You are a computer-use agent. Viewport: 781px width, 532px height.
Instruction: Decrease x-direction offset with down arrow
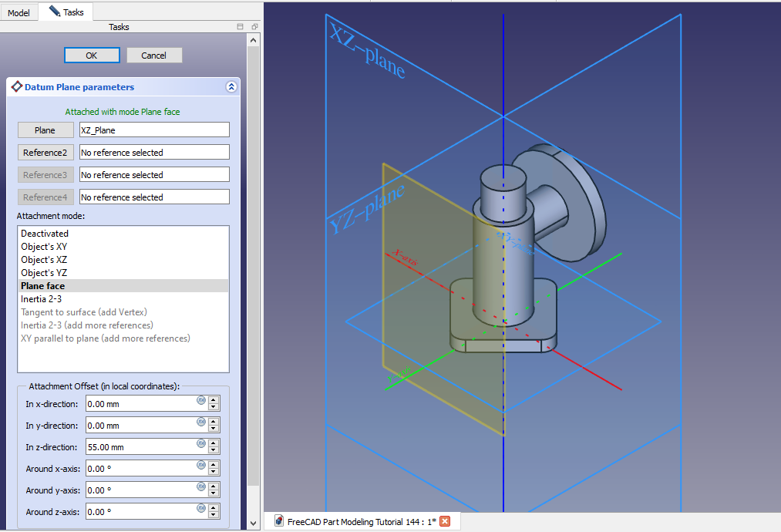coord(214,407)
